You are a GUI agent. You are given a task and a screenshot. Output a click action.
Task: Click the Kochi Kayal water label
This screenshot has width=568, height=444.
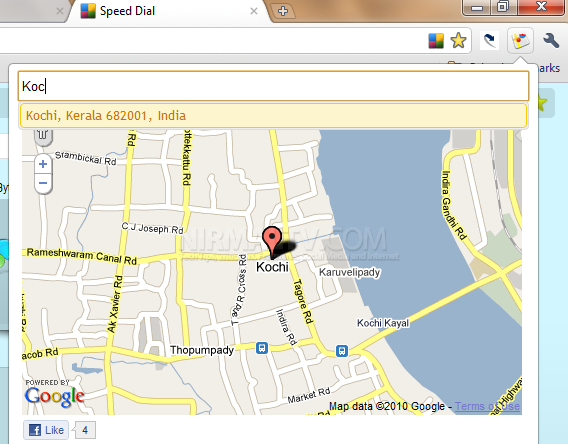coord(383,323)
